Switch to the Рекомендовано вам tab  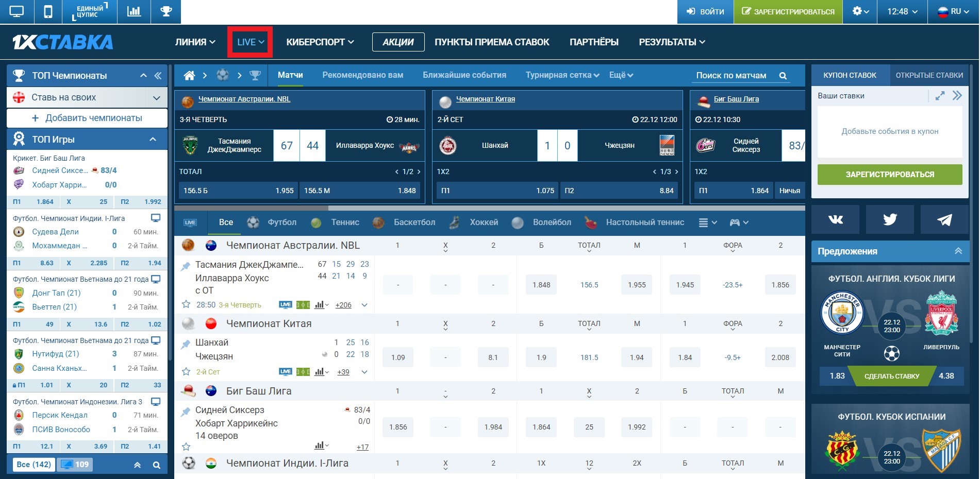(363, 75)
